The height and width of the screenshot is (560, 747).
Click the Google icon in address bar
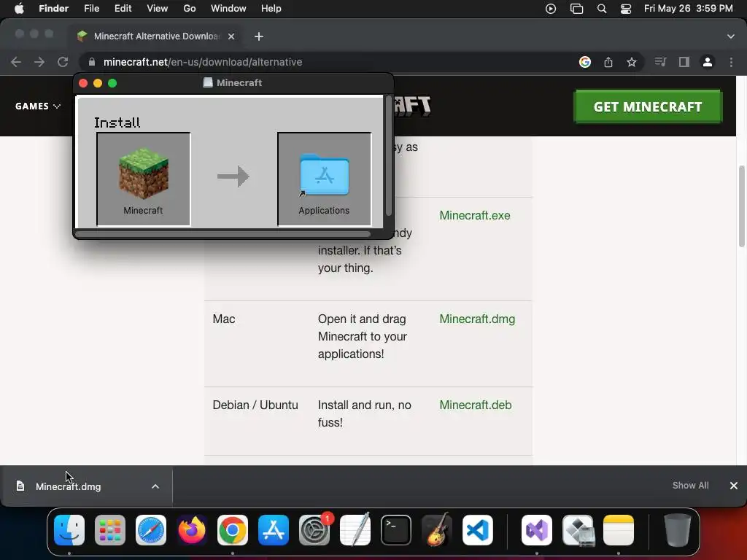[585, 62]
